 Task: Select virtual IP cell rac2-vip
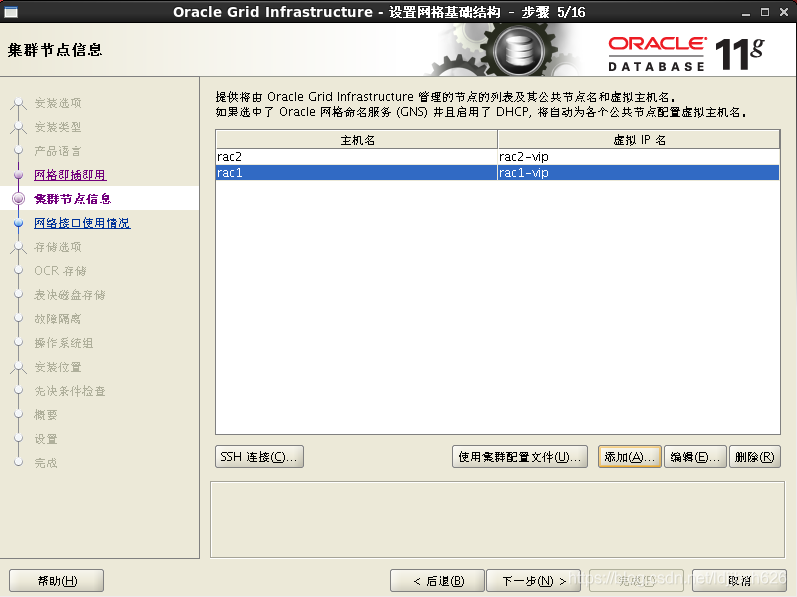point(639,156)
